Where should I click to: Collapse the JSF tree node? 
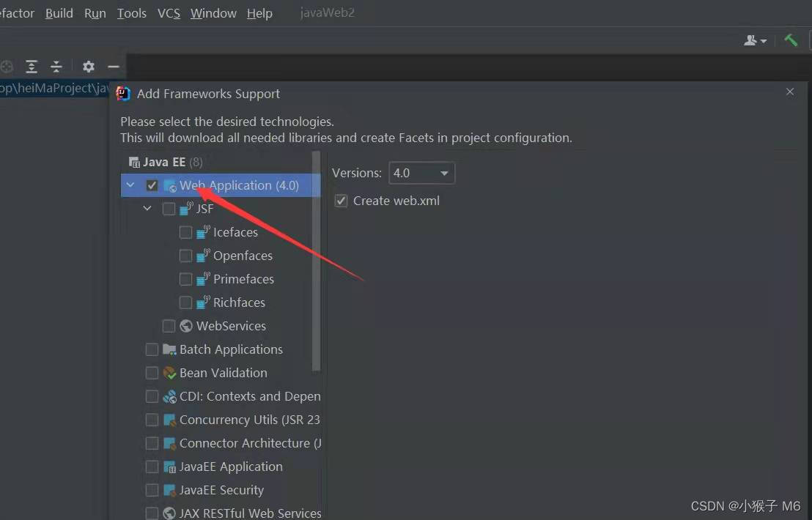(x=147, y=208)
